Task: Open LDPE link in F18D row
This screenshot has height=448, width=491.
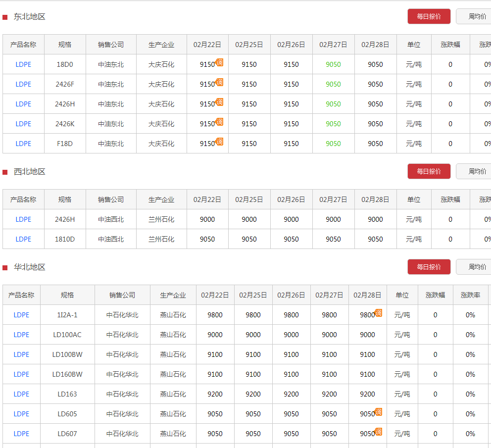Action: click(x=23, y=144)
